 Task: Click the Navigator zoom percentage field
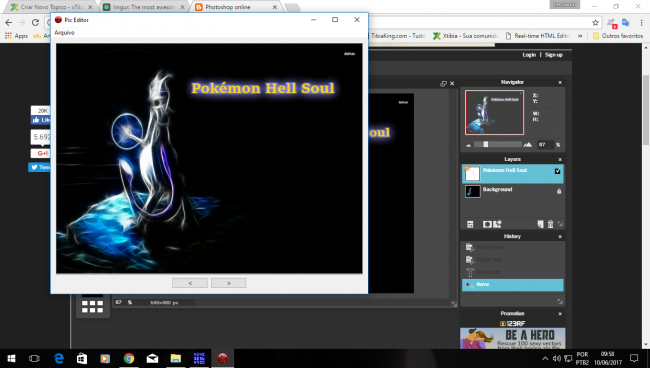[546, 145]
